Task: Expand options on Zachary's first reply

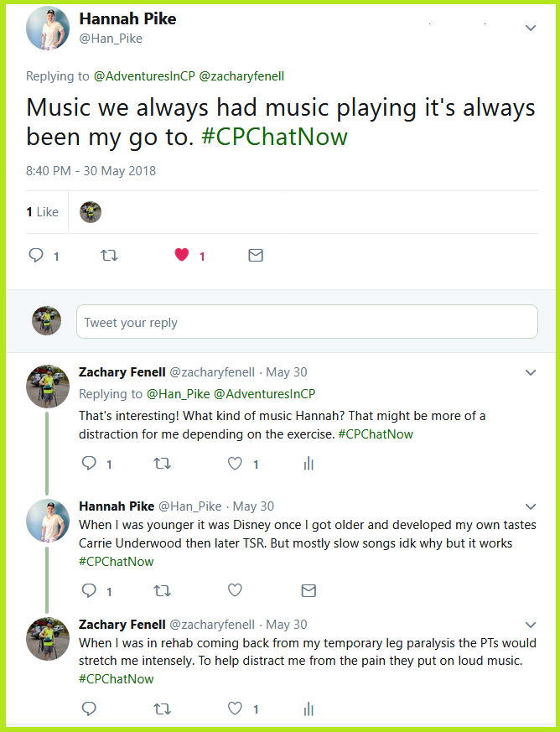Action: (530, 372)
